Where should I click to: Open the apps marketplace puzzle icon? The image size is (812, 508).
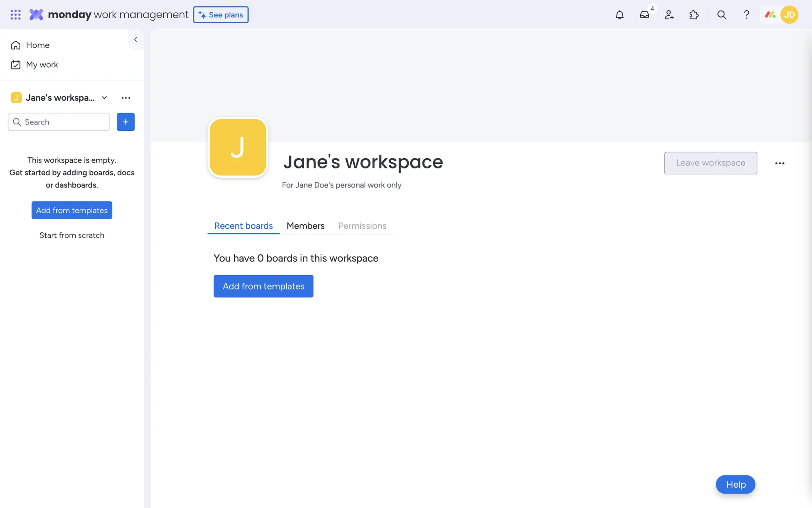[694, 15]
